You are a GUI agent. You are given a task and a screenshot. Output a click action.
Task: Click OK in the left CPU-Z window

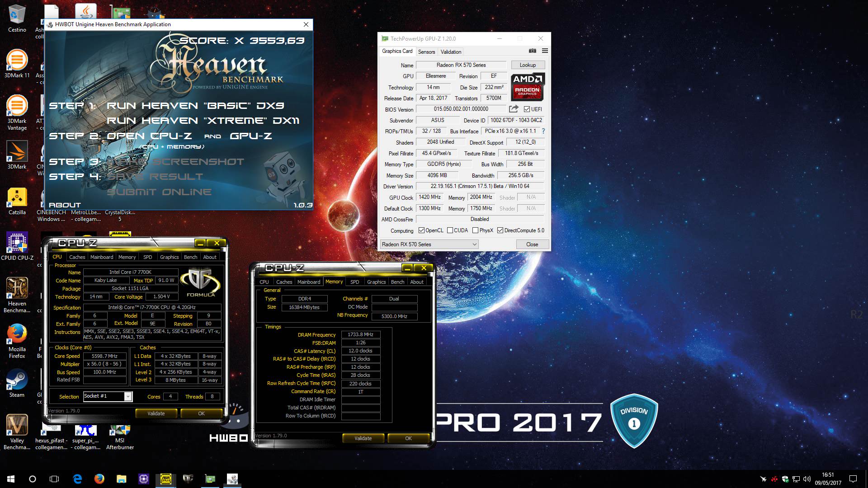coord(201,413)
